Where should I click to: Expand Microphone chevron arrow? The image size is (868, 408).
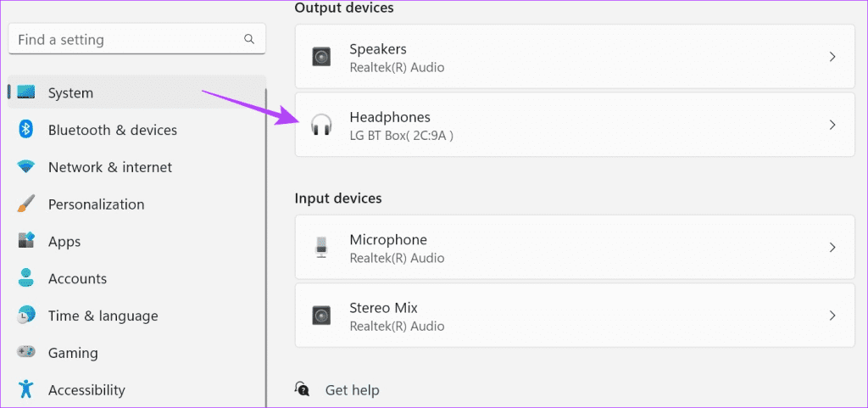832,247
